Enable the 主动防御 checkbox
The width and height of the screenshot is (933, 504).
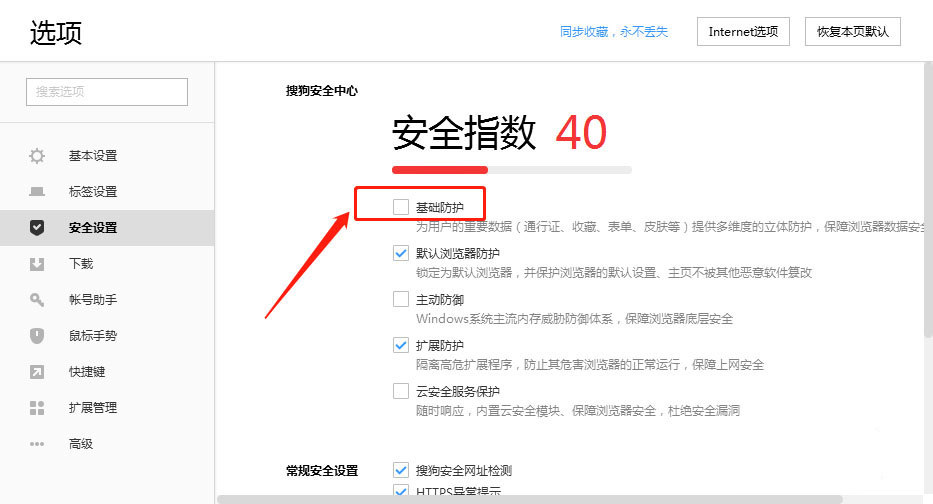point(401,299)
